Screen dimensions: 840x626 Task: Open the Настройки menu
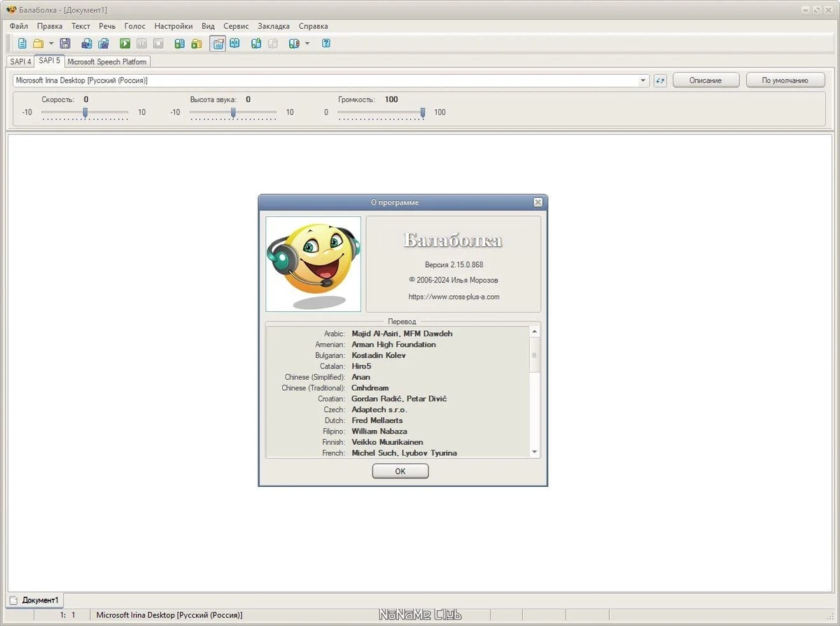(x=174, y=26)
